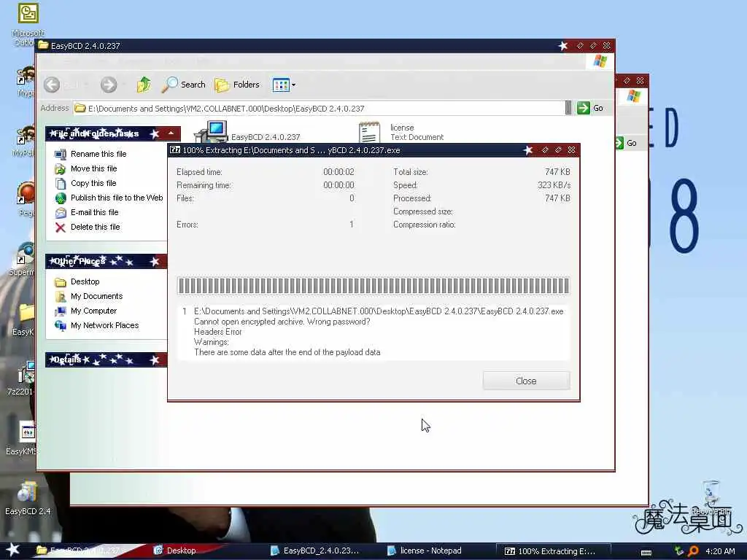Click the Publish to Web globe icon
747x560 pixels.
[61, 198]
